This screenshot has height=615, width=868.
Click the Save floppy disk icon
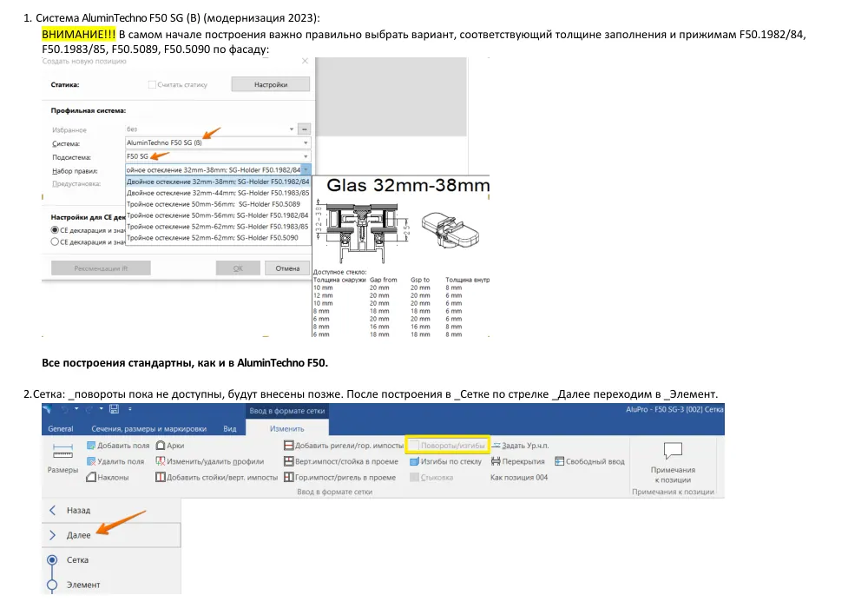coord(114,409)
